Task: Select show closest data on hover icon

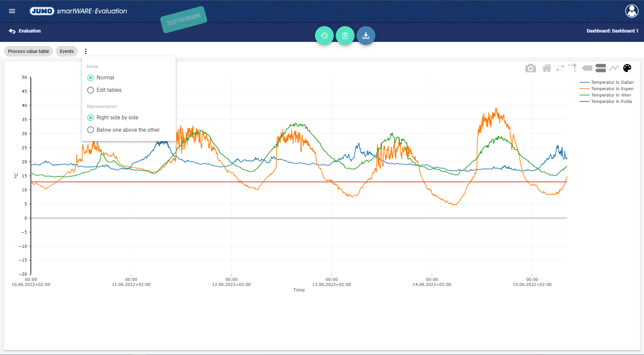Action: tap(587, 68)
